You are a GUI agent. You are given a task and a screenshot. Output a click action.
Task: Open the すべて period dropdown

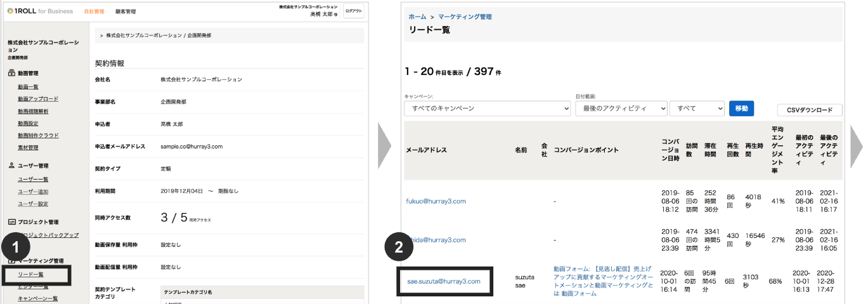tap(697, 109)
